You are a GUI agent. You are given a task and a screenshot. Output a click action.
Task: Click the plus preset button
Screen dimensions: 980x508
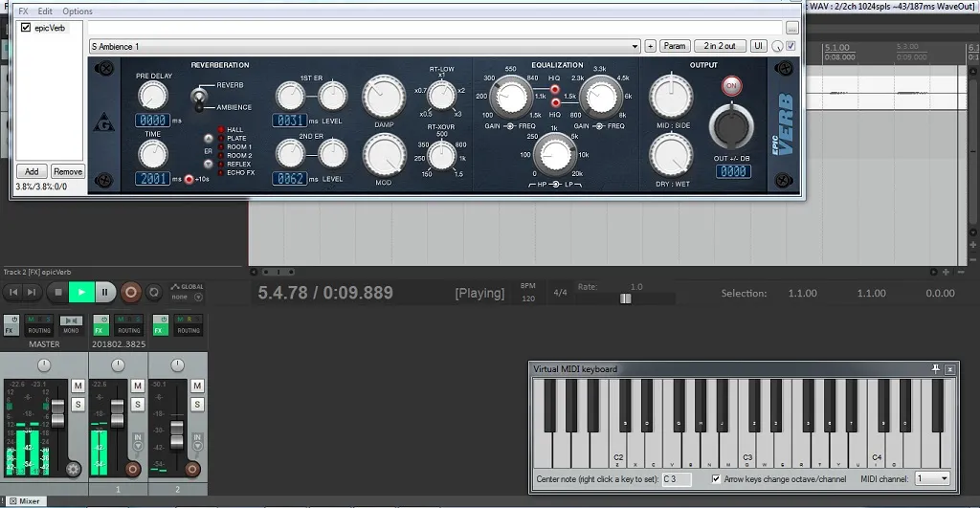(650, 46)
